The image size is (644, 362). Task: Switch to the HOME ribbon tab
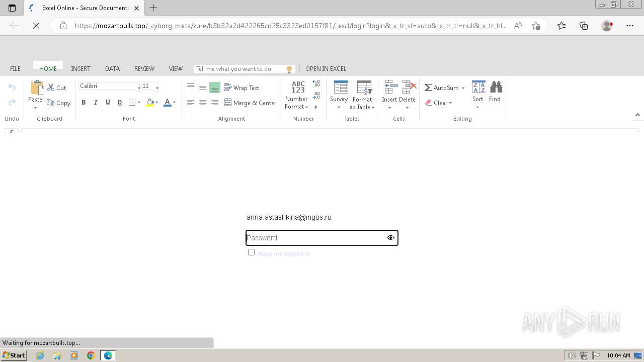pos(48,69)
